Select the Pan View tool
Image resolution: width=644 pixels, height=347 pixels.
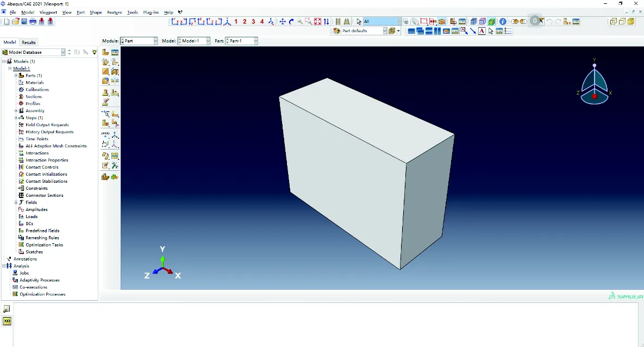click(x=283, y=22)
